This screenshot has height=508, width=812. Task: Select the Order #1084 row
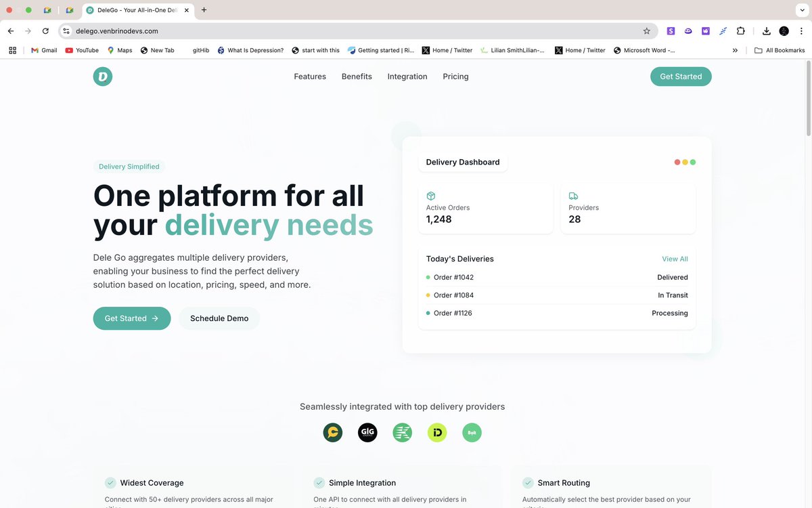pyautogui.click(x=557, y=295)
